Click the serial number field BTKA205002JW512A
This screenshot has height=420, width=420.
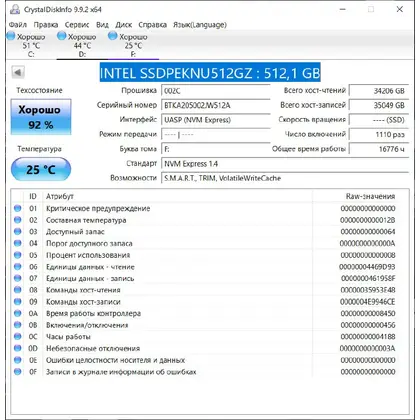coord(215,105)
